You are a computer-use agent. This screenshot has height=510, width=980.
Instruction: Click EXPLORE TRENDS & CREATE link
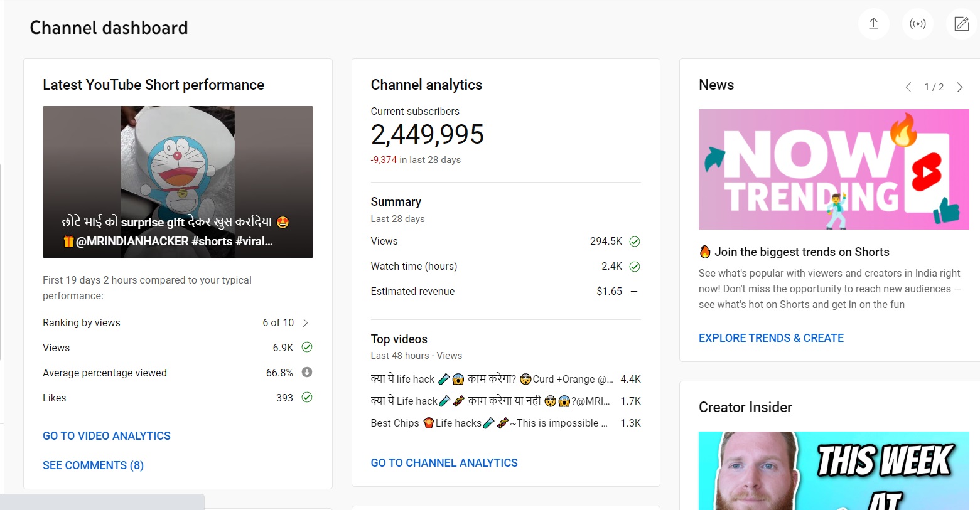771,338
